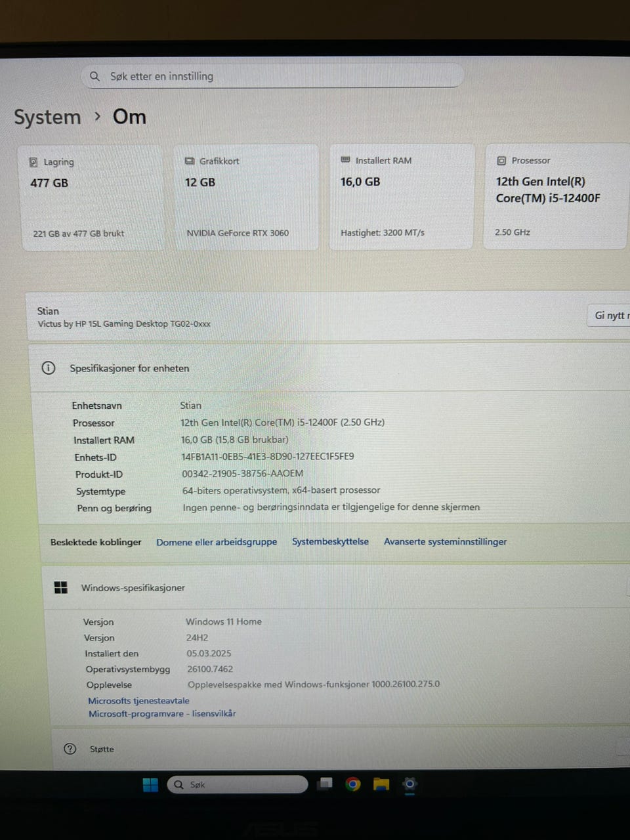Click the taskbar 'Søk' search box
The height and width of the screenshot is (840, 630).
click(x=238, y=785)
